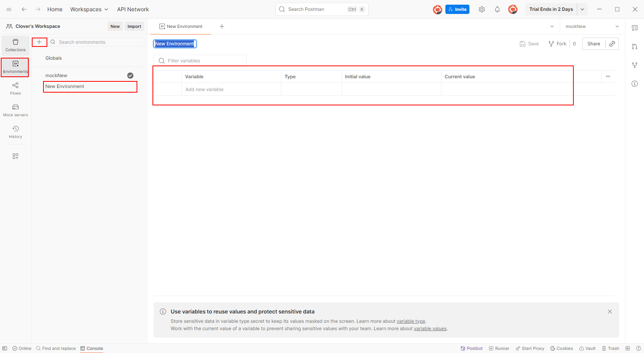Click Online status indicator
This screenshot has height=353, width=644.
[x=22, y=348]
